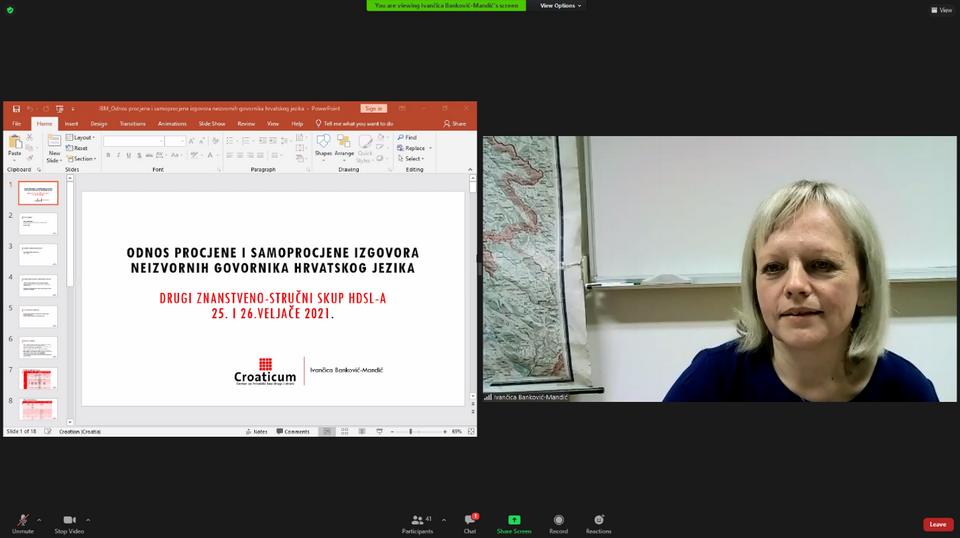Open the Zoom Chat panel
The height and width of the screenshot is (538, 960).
[470, 524]
